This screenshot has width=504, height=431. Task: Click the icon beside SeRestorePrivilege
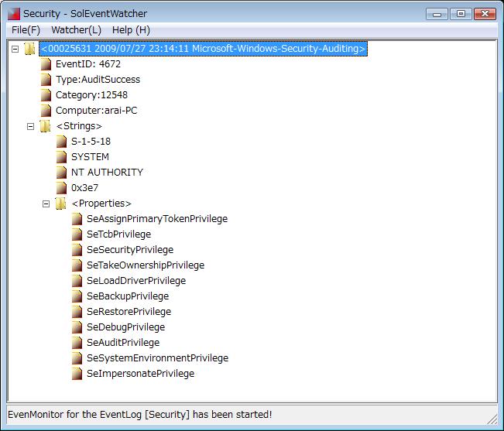click(77, 312)
